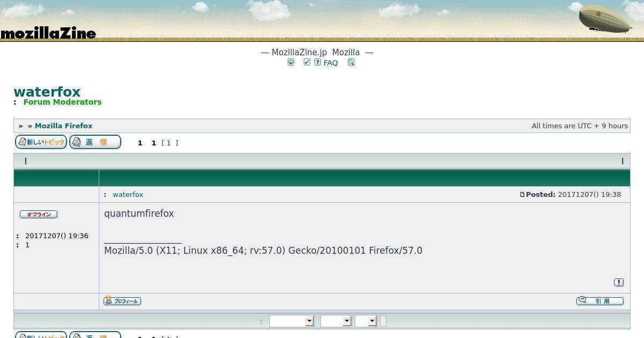Viewport: 644px width, 338px height.
Task: Click the posted date 20171207() 19:38
Action: 589,195
